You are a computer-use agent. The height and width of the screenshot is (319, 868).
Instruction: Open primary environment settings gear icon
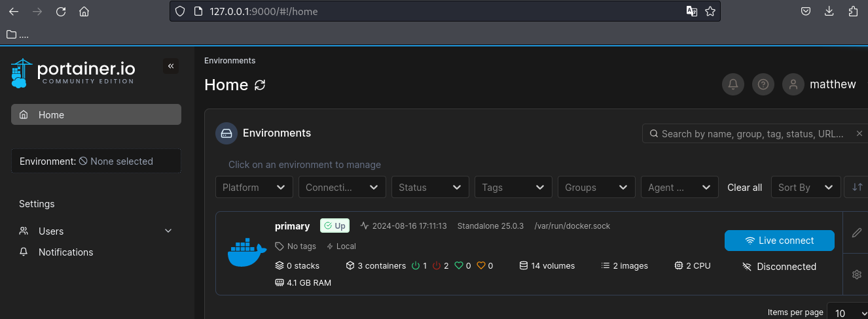856,275
